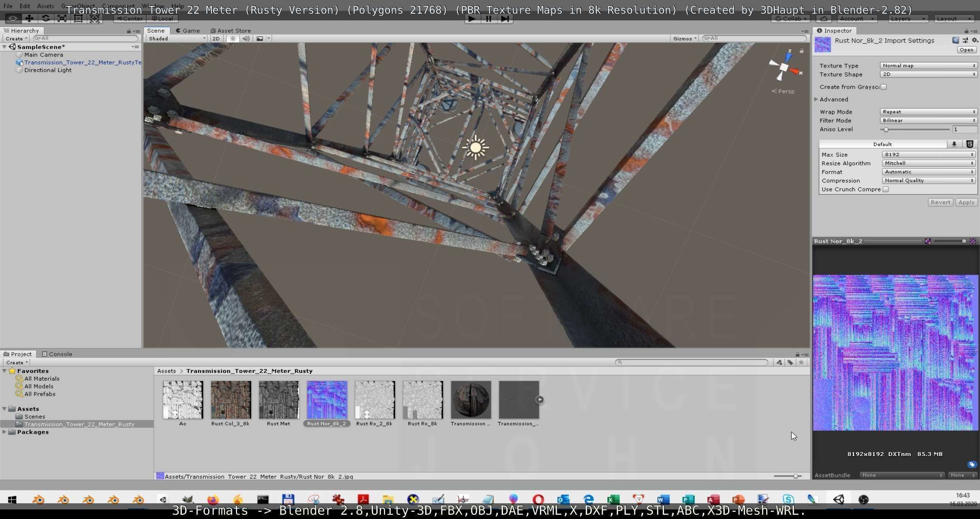Image resolution: width=980 pixels, height=519 pixels.
Task: Open the Gizmos dropdown
Action: click(x=684, y=39)
